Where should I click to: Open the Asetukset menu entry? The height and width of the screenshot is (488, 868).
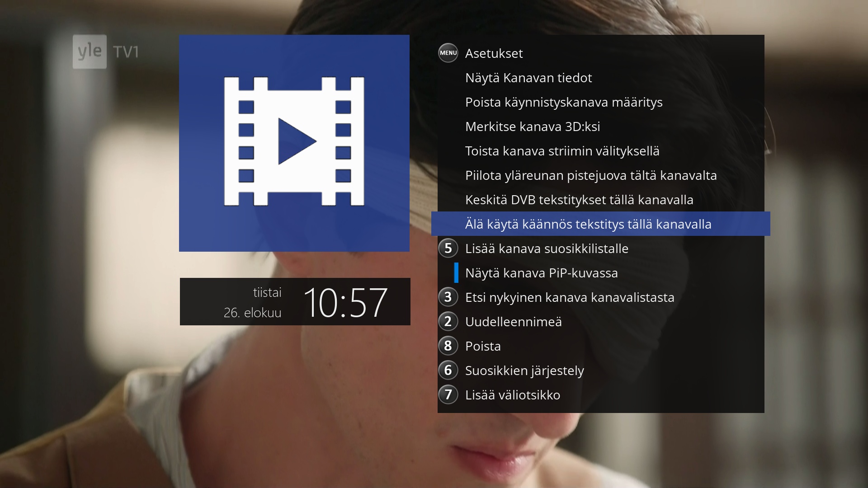[601, 53]
